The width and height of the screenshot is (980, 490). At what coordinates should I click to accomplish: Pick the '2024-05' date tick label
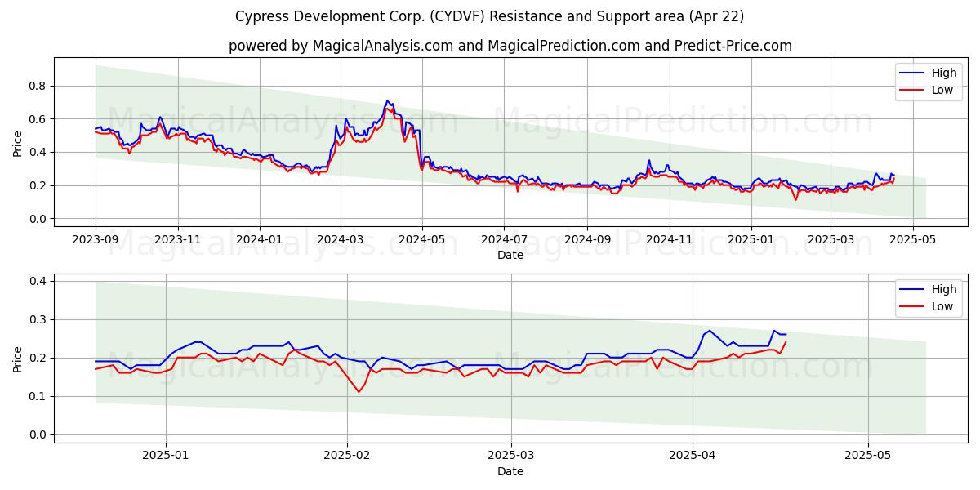click(422, 240)
